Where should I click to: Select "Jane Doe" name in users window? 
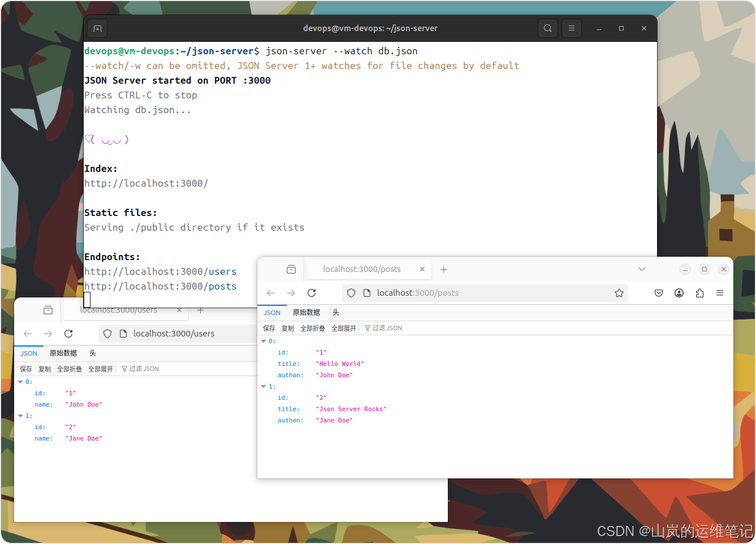coord(84,438)
